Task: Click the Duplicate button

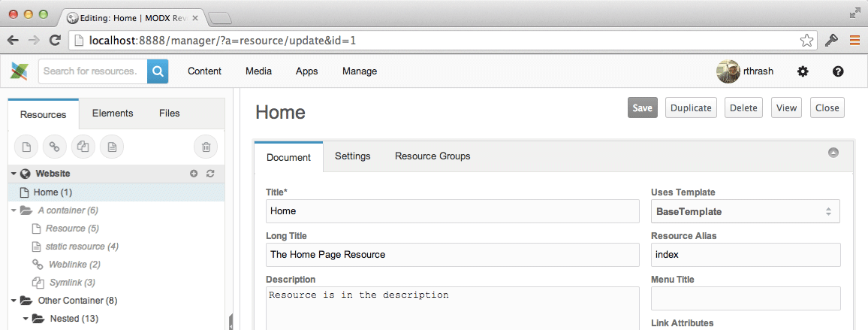Action: point(691,107)
